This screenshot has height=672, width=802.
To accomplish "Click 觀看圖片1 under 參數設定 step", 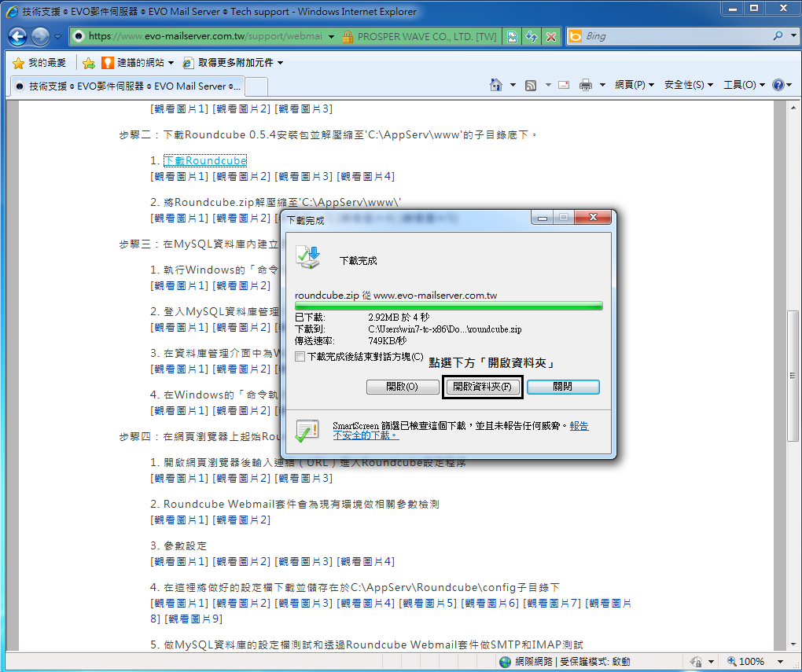I will [179, 561].
